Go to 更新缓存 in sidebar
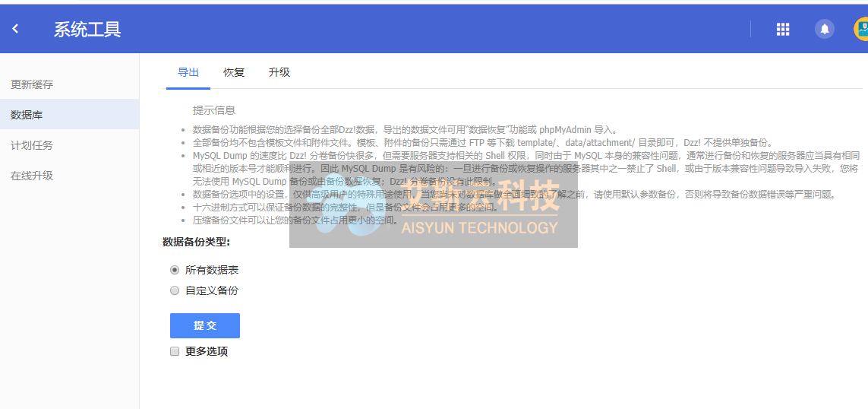This screenshot has height=409, width=868. coord(32,84)
